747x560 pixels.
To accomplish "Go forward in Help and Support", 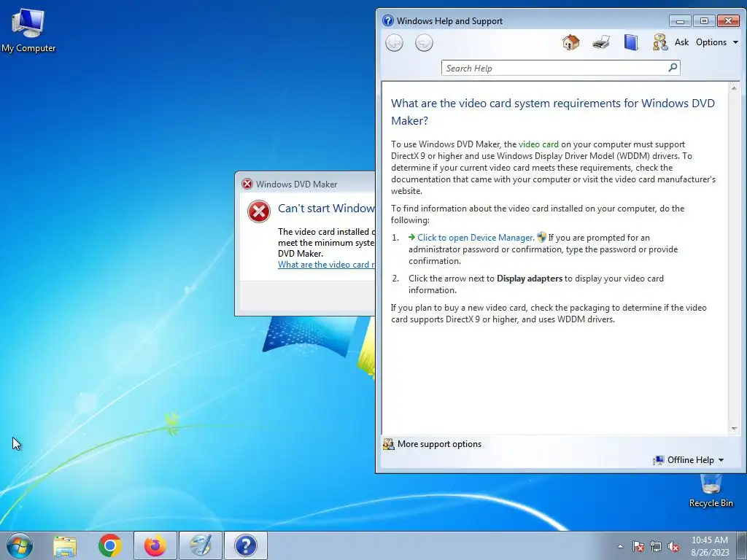I will (x=424, y=43).
